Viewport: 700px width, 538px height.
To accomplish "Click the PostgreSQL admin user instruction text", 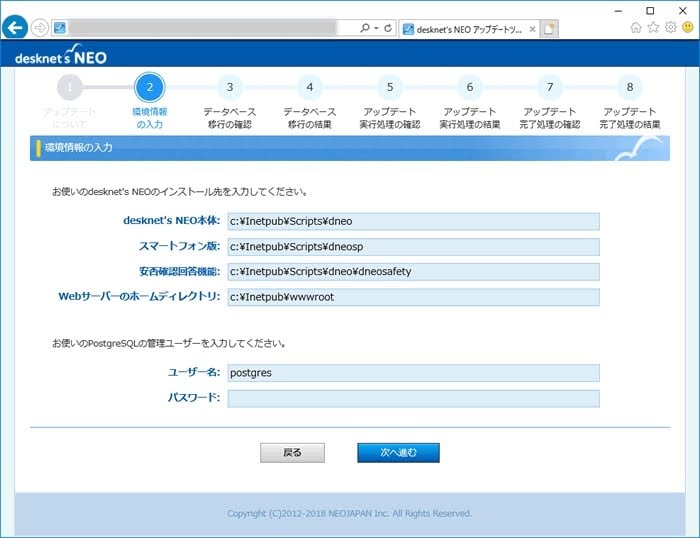I will click(x=169, y=343).
